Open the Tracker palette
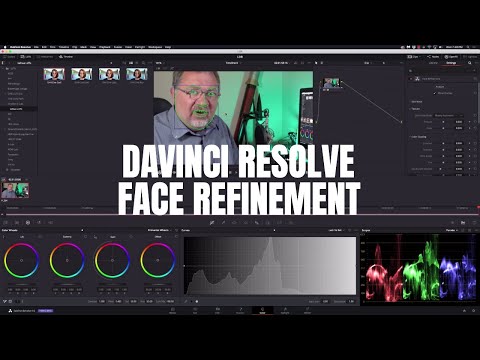Viewport: 480px width, 360px height. click(x=246, y=222)
